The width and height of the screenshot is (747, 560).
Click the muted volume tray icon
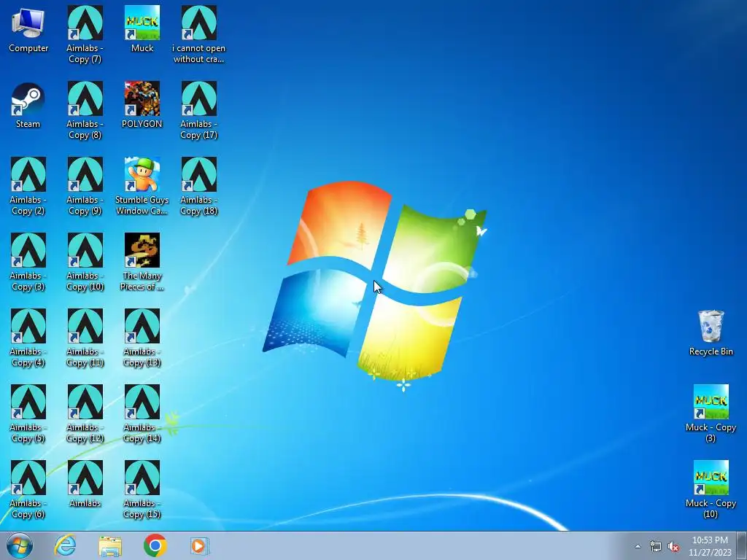tap(673, 547)
